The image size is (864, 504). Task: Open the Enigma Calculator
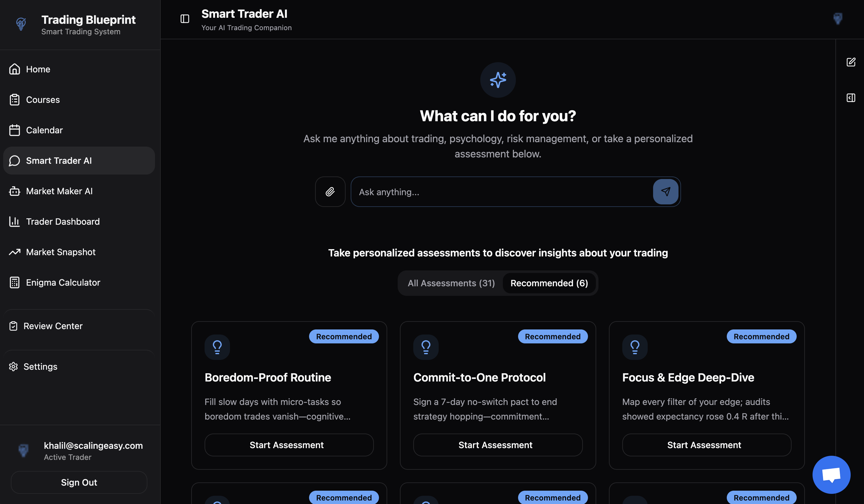(63, 283)
